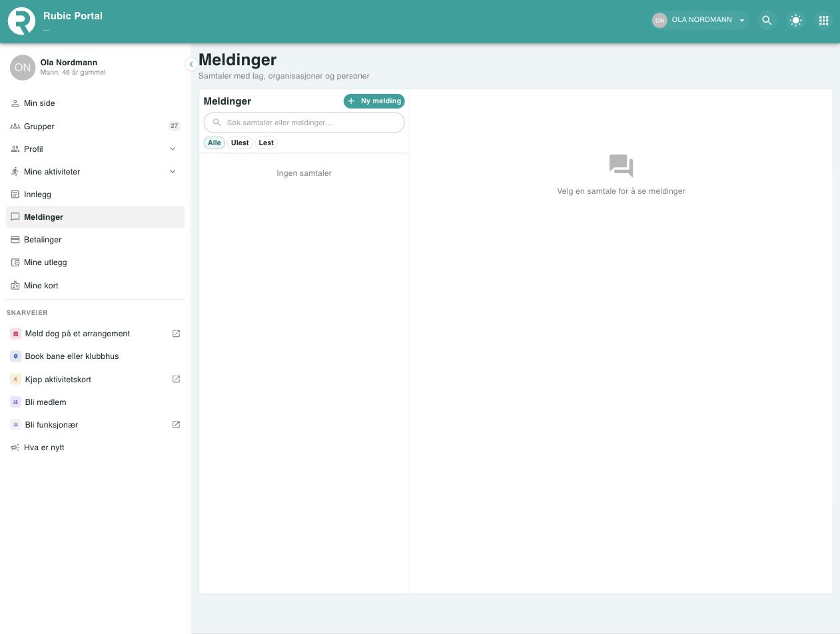Open Betalinger in the sidebar
The height and width of the screenshot is (634, 840).
coord(95,239)
